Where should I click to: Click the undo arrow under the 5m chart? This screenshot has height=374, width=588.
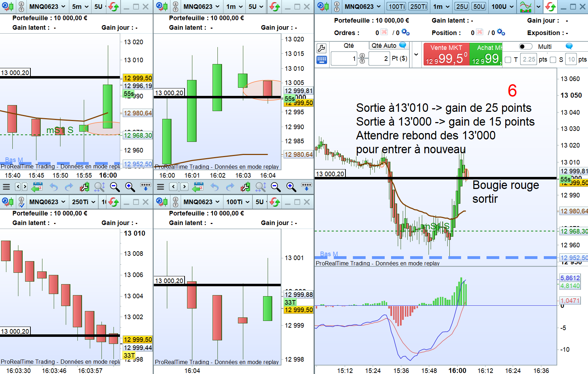(53, 186)
